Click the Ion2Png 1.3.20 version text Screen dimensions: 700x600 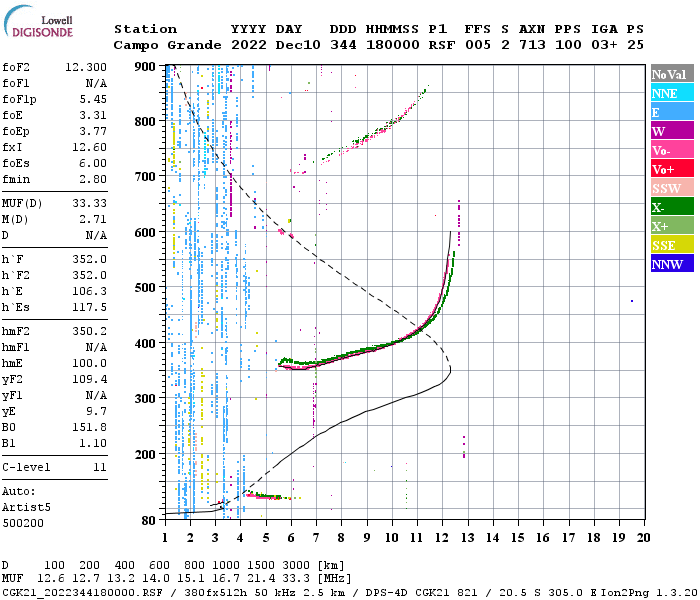(649, 593)
